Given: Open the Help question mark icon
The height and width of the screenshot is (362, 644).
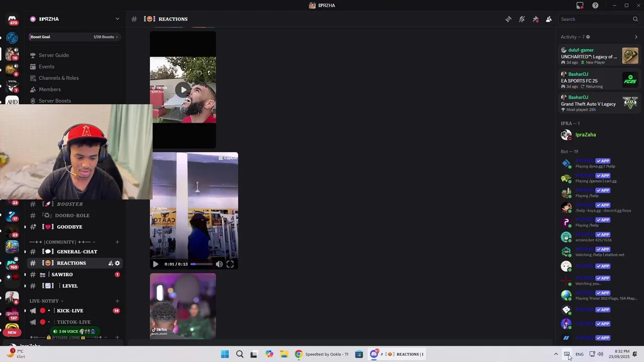Looking at the screenshot, I should (595, 6).
